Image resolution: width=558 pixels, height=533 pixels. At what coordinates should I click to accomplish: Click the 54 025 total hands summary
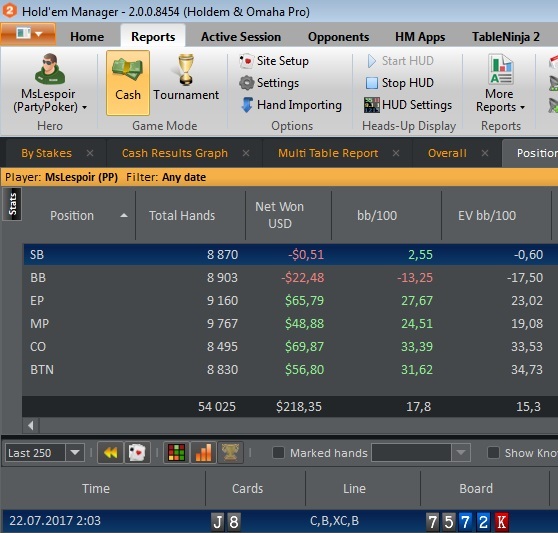click(x=217, y=407)
